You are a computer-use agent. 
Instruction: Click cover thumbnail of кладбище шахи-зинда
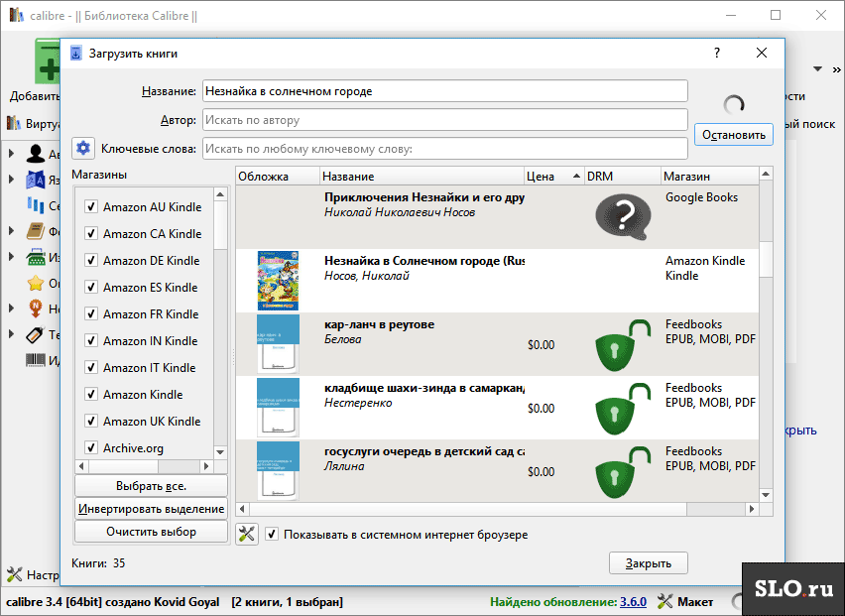tap(278, 408)
